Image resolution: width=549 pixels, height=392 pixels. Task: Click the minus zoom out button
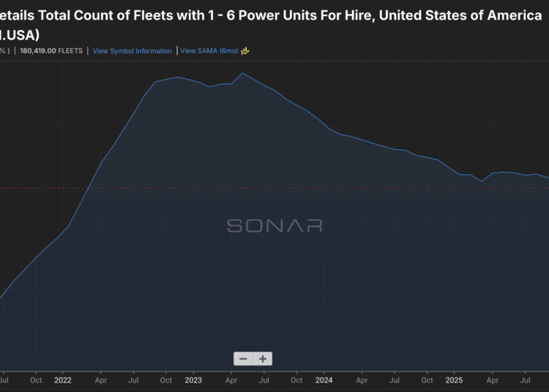coord(244,358)
